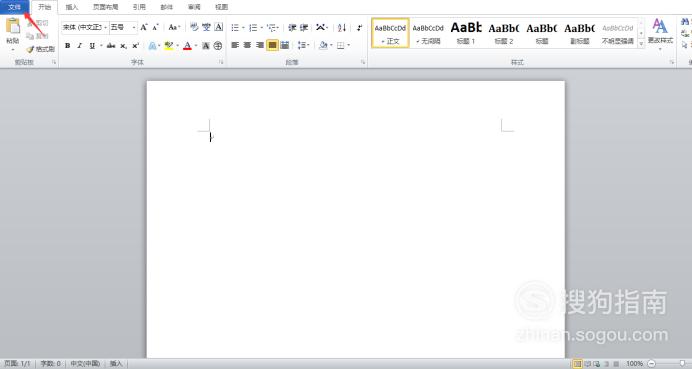The width and height of the screenshot is (692, 369).
Task: Select the Format Painter brush
Action: (x=41, y=49)
